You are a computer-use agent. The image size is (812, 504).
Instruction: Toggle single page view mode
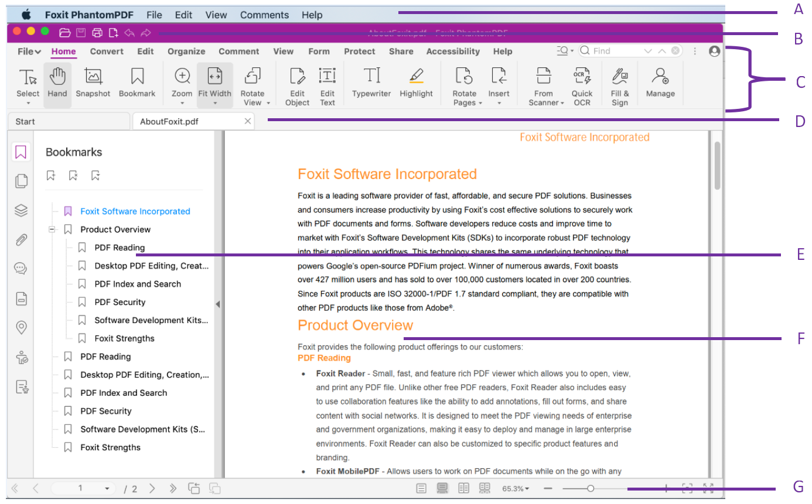[x=421, y=488]
